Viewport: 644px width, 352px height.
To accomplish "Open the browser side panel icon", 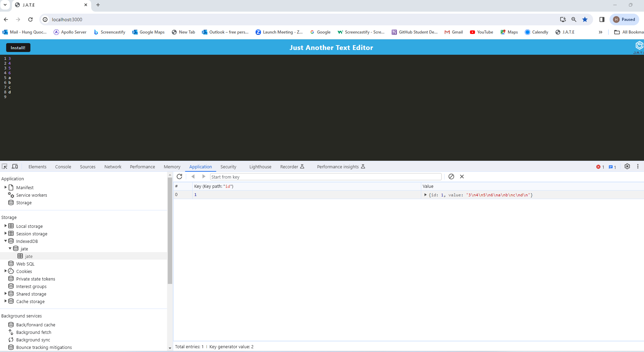I will tap(602, 19).
